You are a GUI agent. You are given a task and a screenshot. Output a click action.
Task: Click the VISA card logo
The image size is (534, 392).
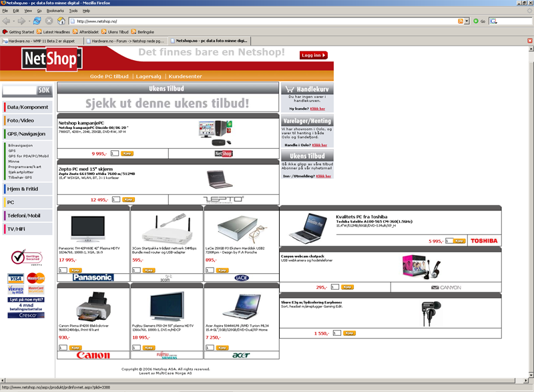(15, 278)
